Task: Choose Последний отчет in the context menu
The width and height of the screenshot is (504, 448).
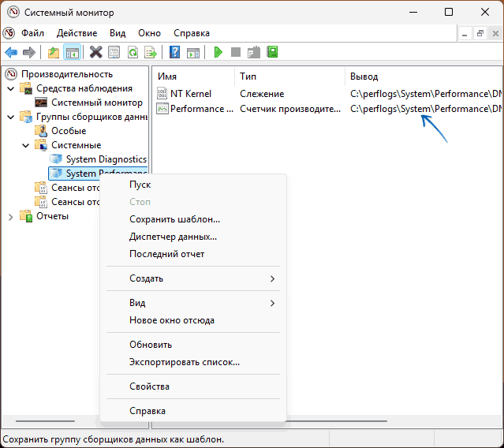Action: [x=193, y=254]
